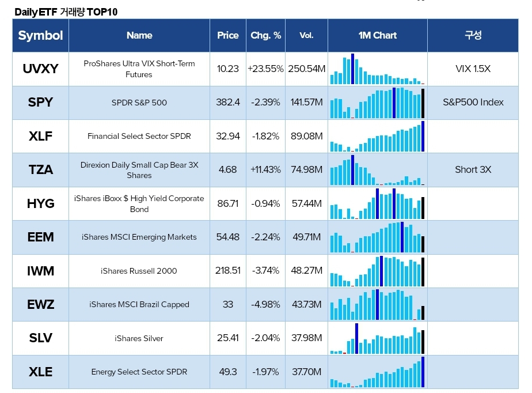Click the EEM price 54.48
Image resolution: width=532 pixels, height=393 pixels.
[x=227, y=237]
